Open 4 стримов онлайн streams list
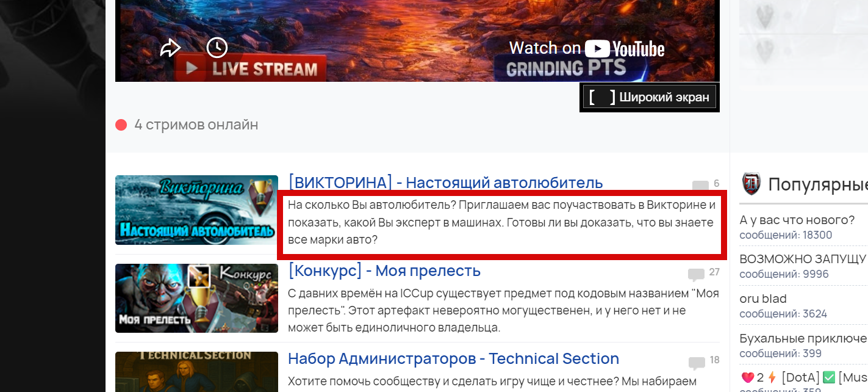This screenshot has width=868, height=392. click(196, 125)
